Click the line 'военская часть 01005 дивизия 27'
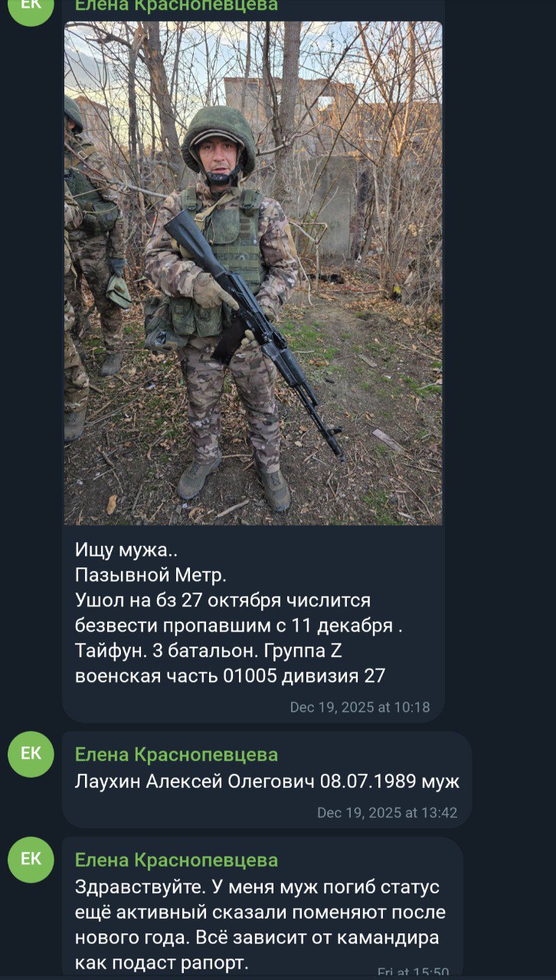 click(230, 676)
